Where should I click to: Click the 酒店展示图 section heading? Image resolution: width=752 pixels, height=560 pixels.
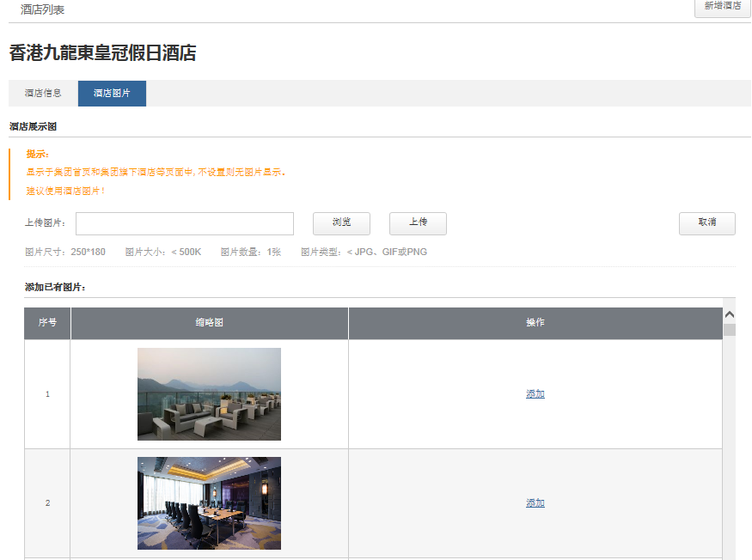tap(34, 126)
